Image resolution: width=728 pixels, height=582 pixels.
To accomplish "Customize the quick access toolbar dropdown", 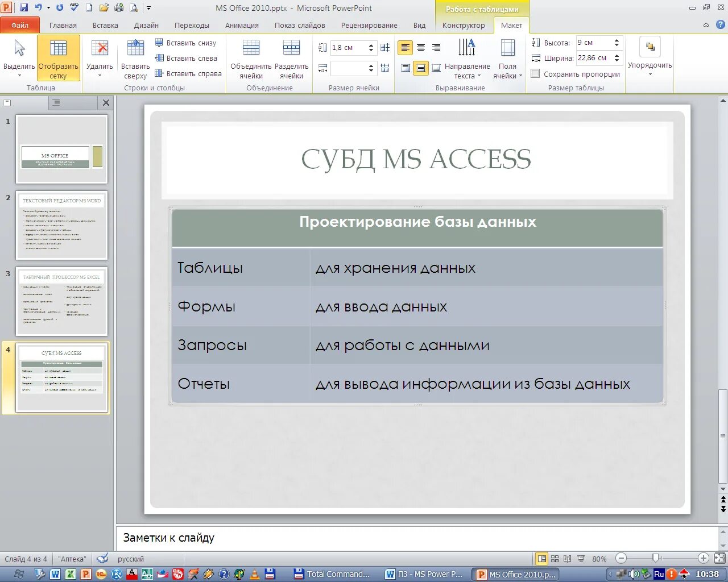I will click(148, 8).
